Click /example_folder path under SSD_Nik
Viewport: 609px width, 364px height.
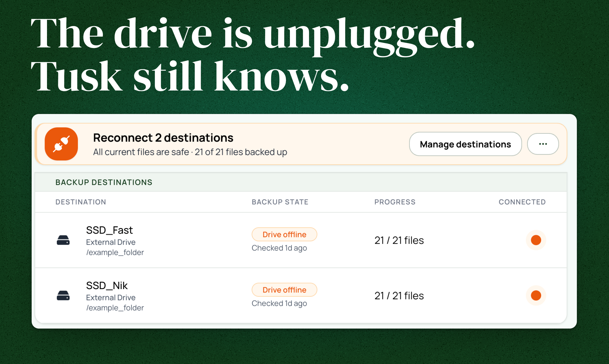[115, 308]
